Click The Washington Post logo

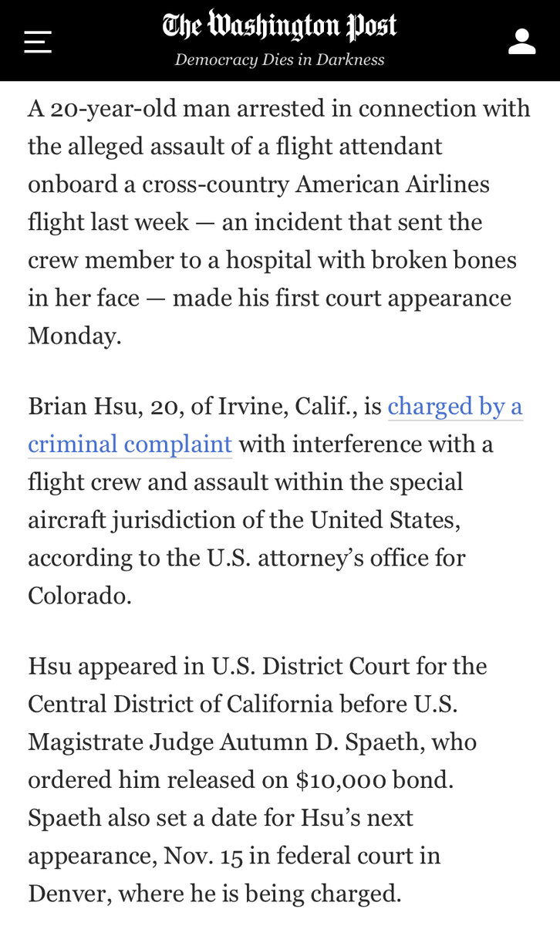[x=279, y=28]
